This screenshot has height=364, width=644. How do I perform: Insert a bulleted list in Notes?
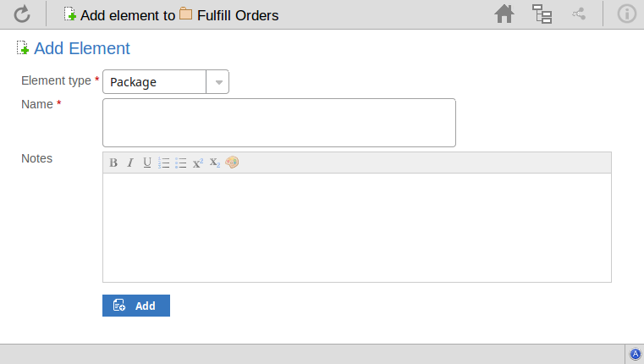(180, 163)
